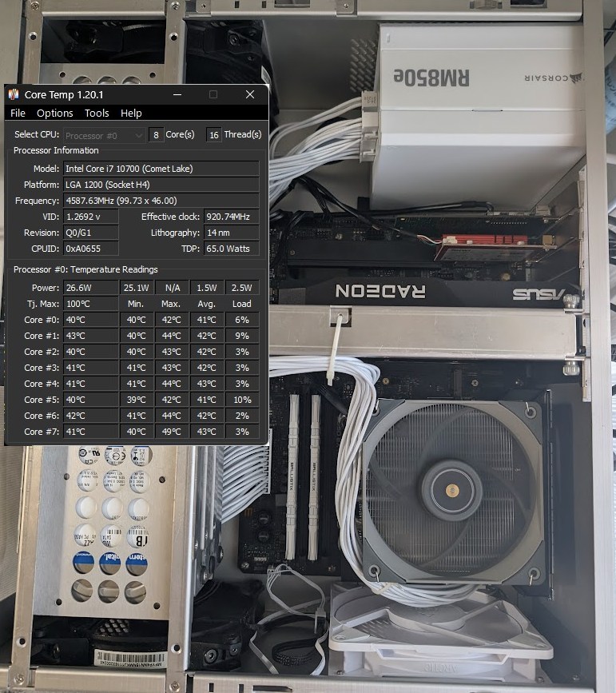Click Core #4 average temperature 43°C

pos(207,383)
